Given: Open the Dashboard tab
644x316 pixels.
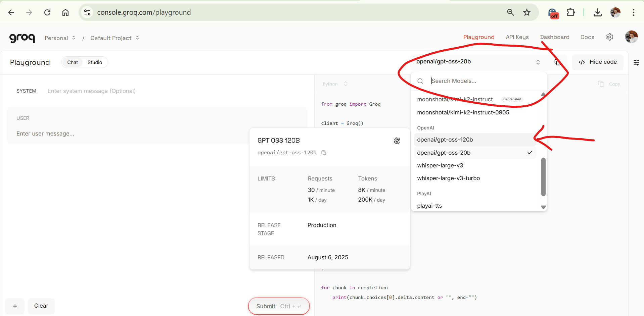Looking at the screenshot, I should point(554,37).
